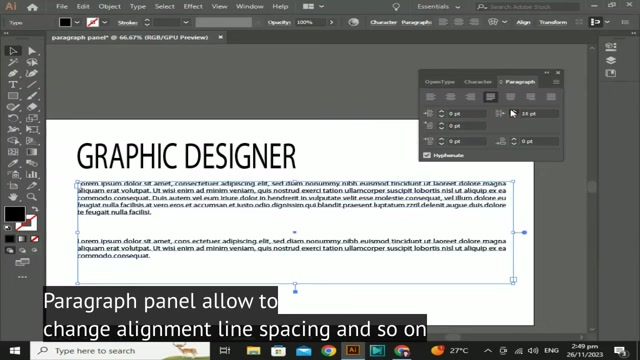The width and height of the screenshot is (640, 360).
Task: Select the Lasso tool
Action: click(32, 62)
